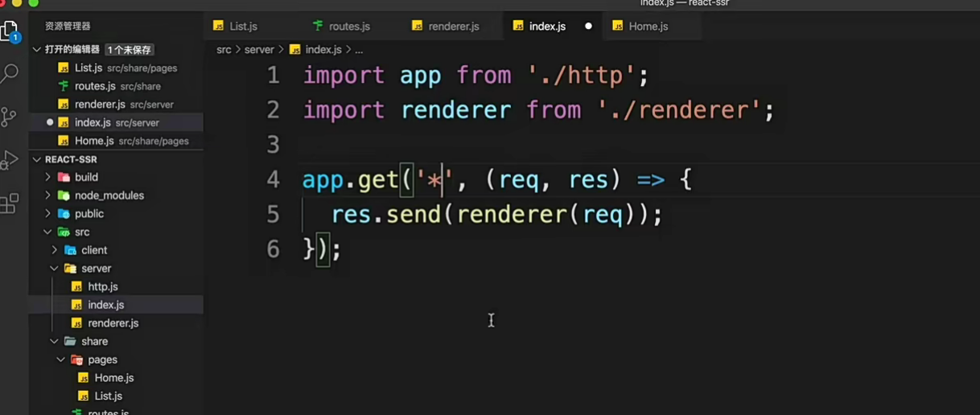980x415 pixels.
Task: Switch to the renderer.js tab
Action: pyautogui.click(x=453, y=27)
